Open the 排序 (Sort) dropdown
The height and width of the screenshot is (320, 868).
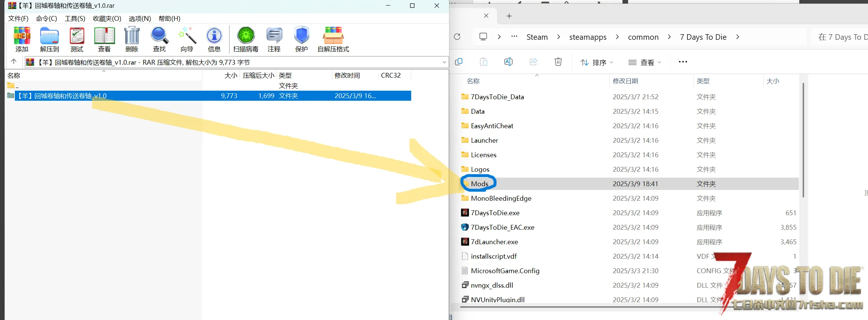[x=597, y=62]
